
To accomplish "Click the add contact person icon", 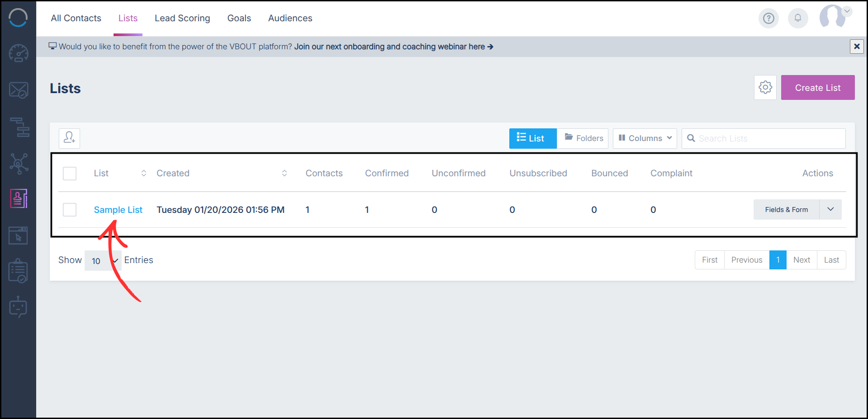I will coord(69,138).
